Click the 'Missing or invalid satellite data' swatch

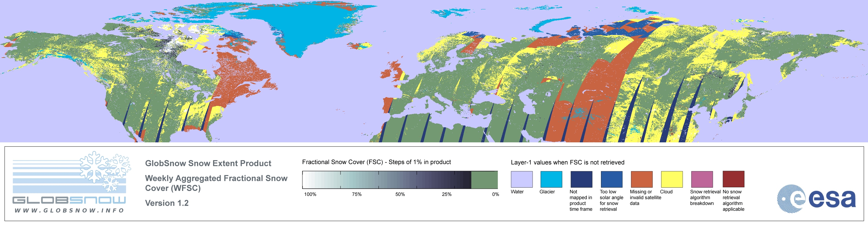[x=642, y=179]
